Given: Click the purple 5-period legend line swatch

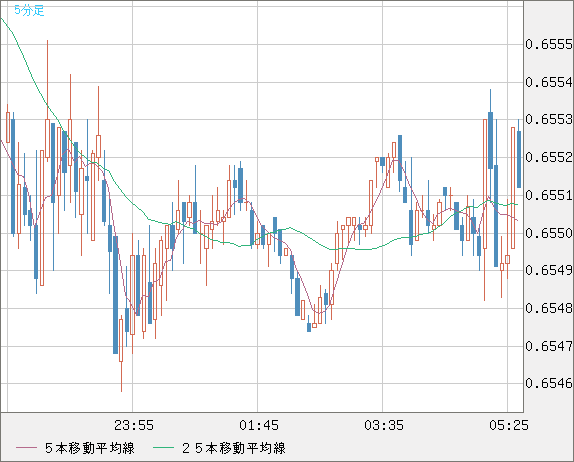Looking at the screenshot, I should [26, 448].
